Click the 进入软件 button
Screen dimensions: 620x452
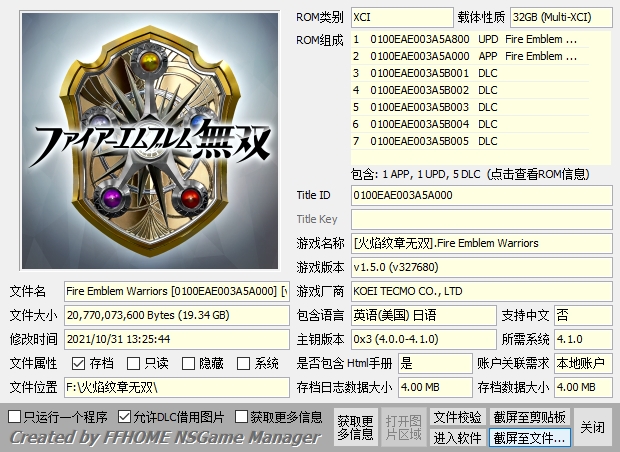pyautogui.click(x=457, y=437)
